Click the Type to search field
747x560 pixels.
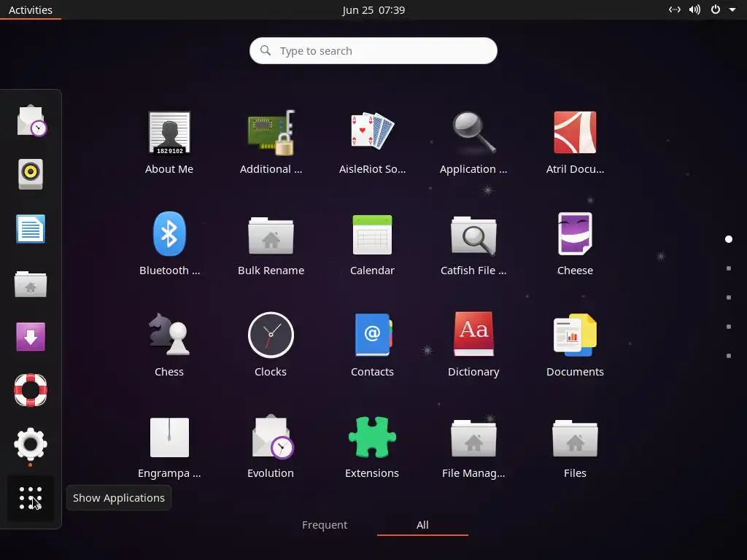pos(373,50)
